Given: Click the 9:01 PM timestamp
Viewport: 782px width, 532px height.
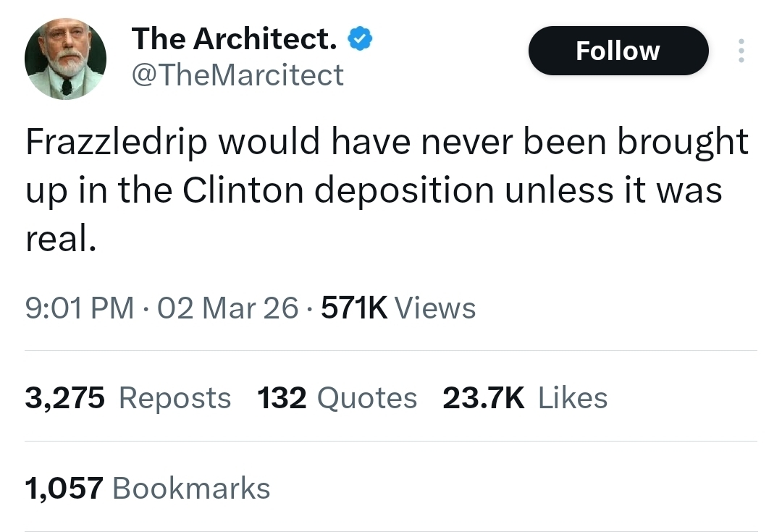Looking at the screenshot, I should 80,308.
